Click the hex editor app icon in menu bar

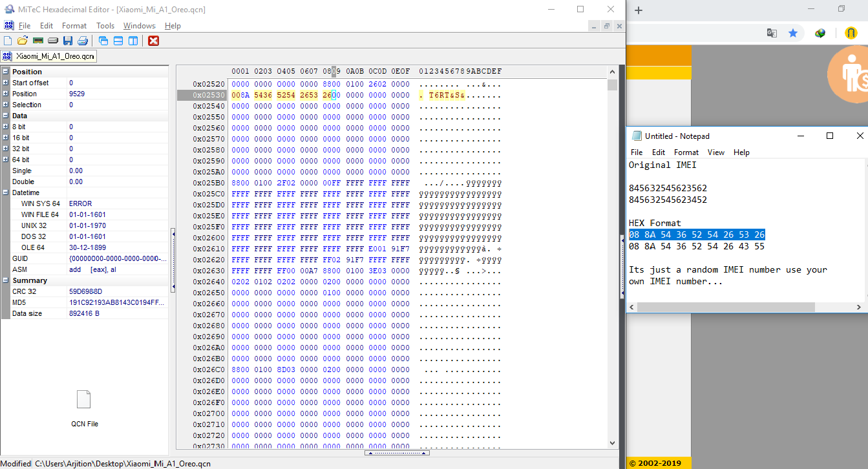(x=8, y=25)
